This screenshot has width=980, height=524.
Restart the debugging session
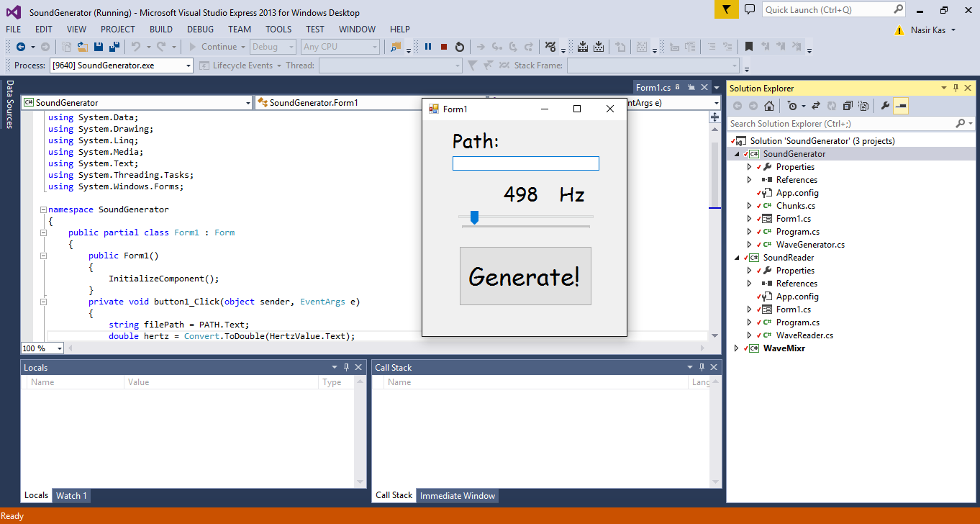click(460, 47)
